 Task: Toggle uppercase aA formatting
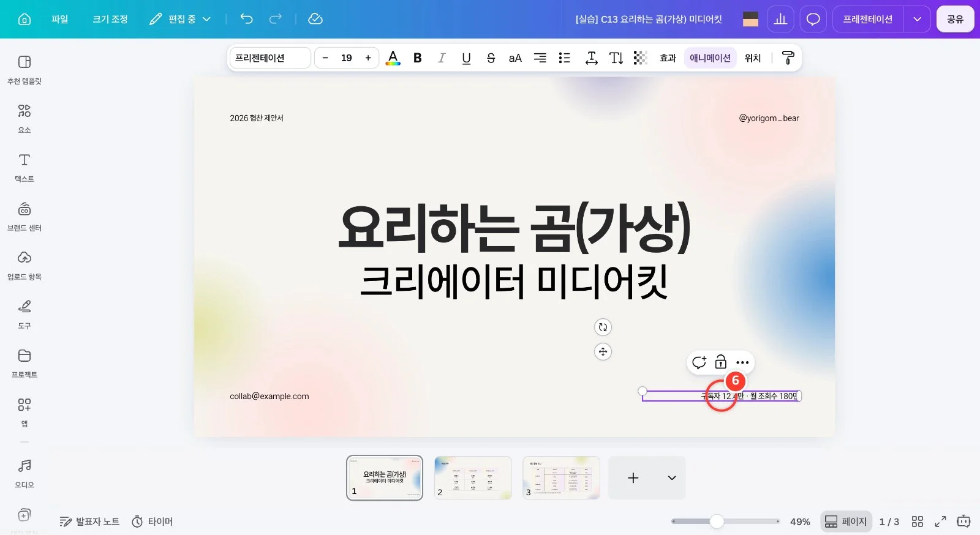point(515,58)
